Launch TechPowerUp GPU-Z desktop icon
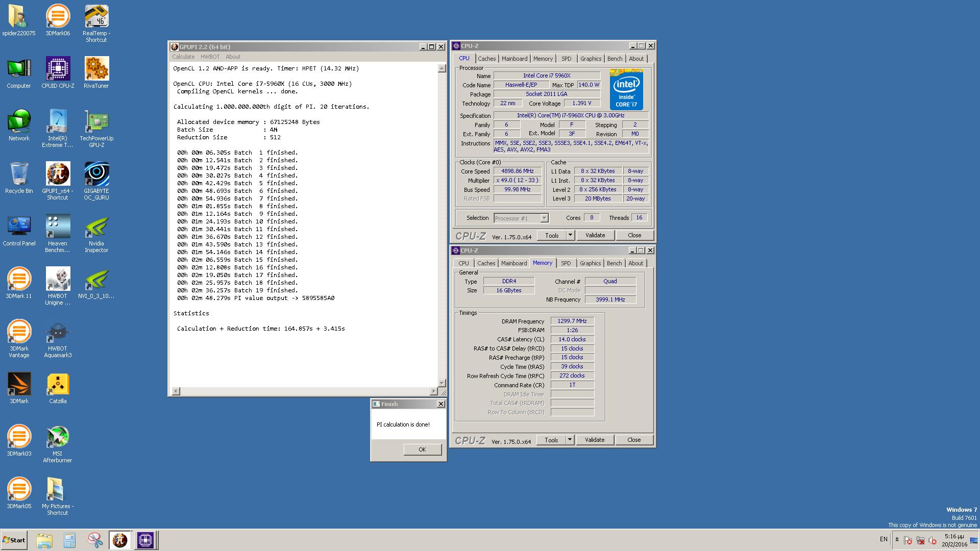Screen dimensions: 980x551 point(96,129)
